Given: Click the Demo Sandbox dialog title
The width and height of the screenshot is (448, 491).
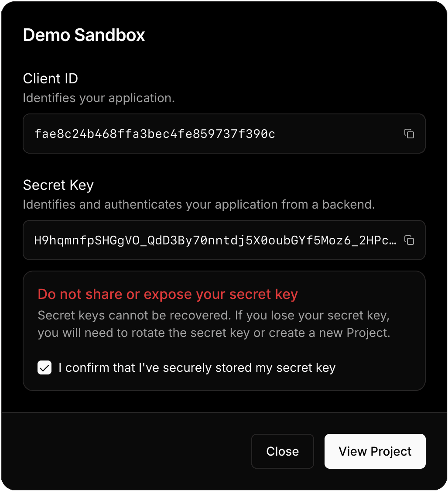Looking at the screenshot, I should (x=84, y=35).
